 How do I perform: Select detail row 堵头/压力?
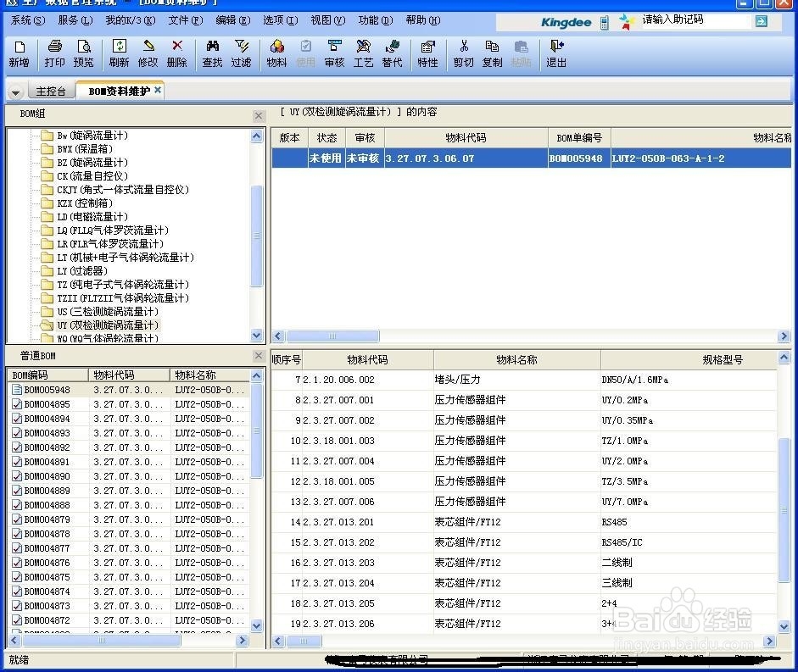tap(524, 380)
